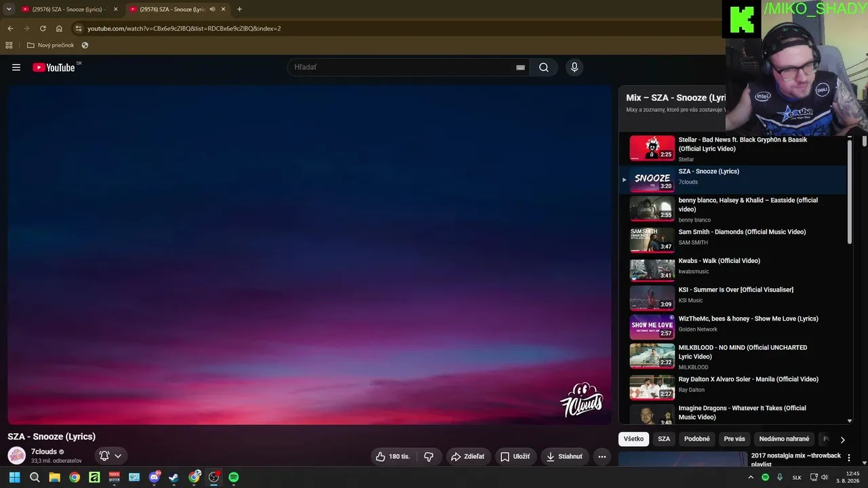868x488 pixels.
Task: Start voice search with the microphone
Action: [x=574, y=67]
